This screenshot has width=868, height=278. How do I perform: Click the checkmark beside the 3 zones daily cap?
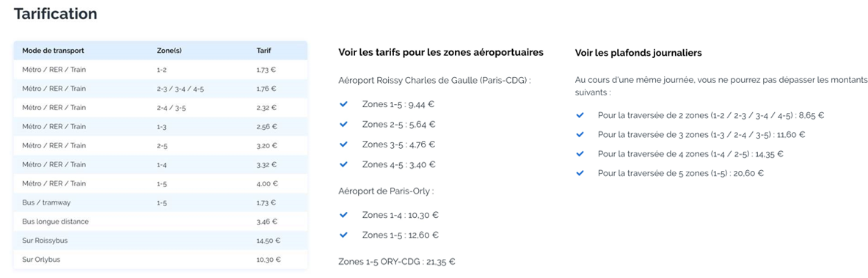click(580, 134)
